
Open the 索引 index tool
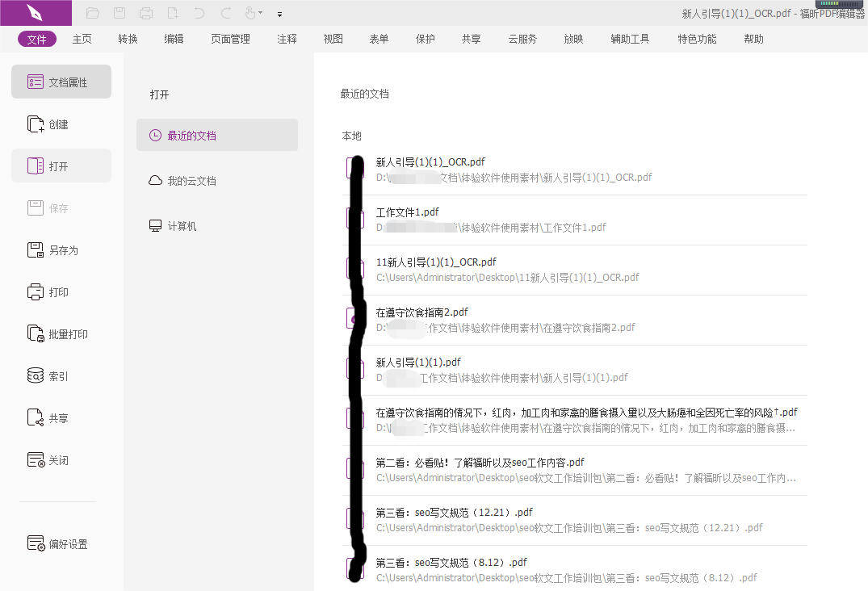tap(61, 375)
